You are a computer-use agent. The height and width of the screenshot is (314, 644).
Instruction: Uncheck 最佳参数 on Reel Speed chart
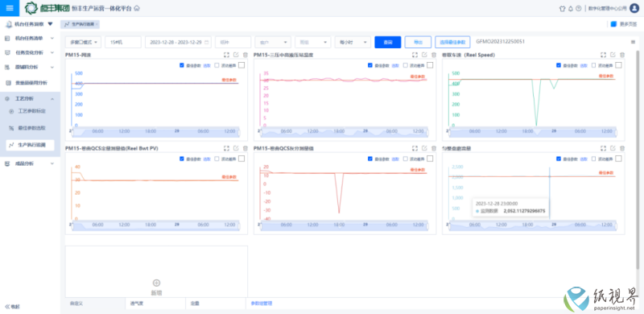tap(559, 65)
